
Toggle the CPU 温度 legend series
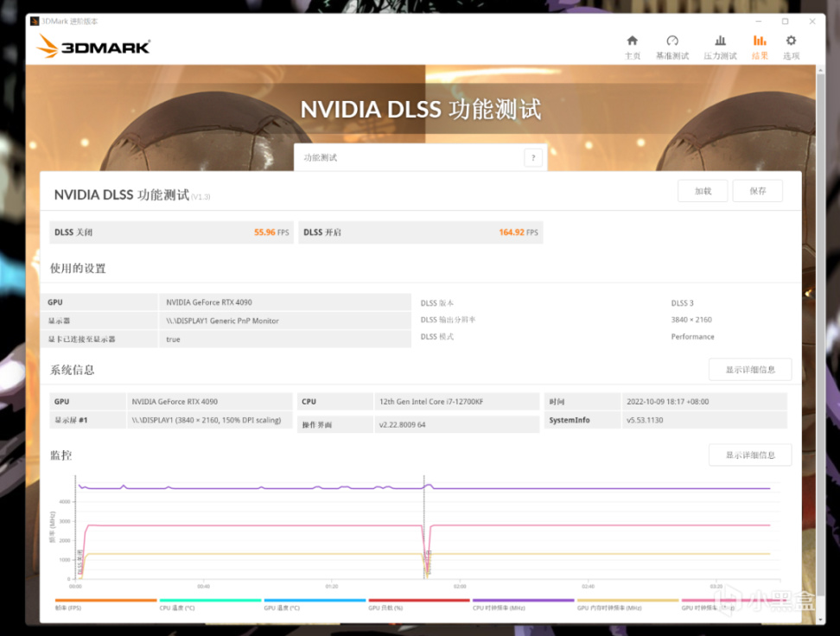pyautogui.click(x=210, y=604)
